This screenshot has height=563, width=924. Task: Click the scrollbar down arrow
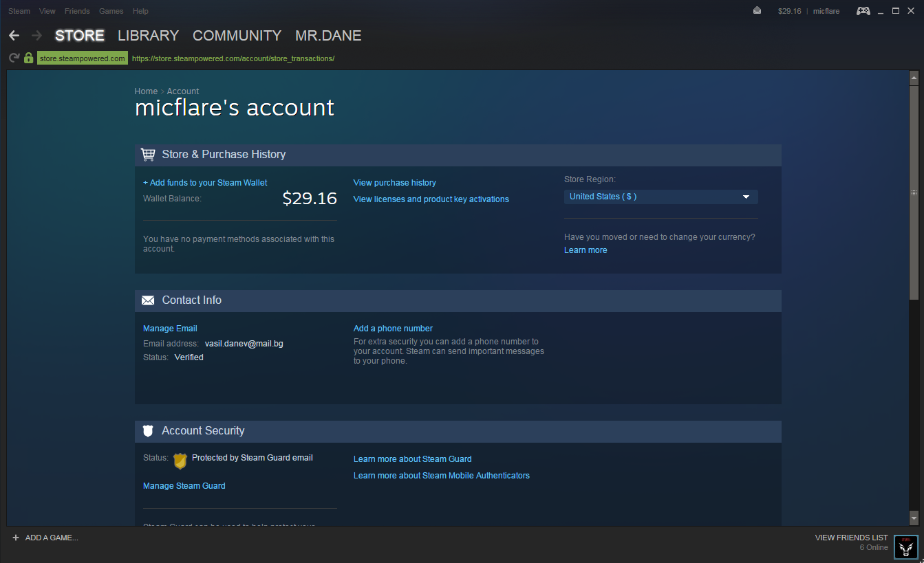(914, 518)
